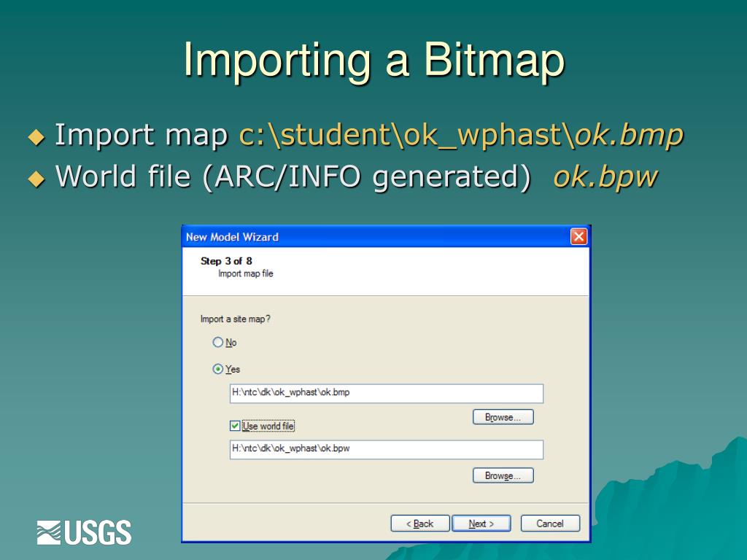
Task: Close the New Model Wizard window
Action: point(578,237)
